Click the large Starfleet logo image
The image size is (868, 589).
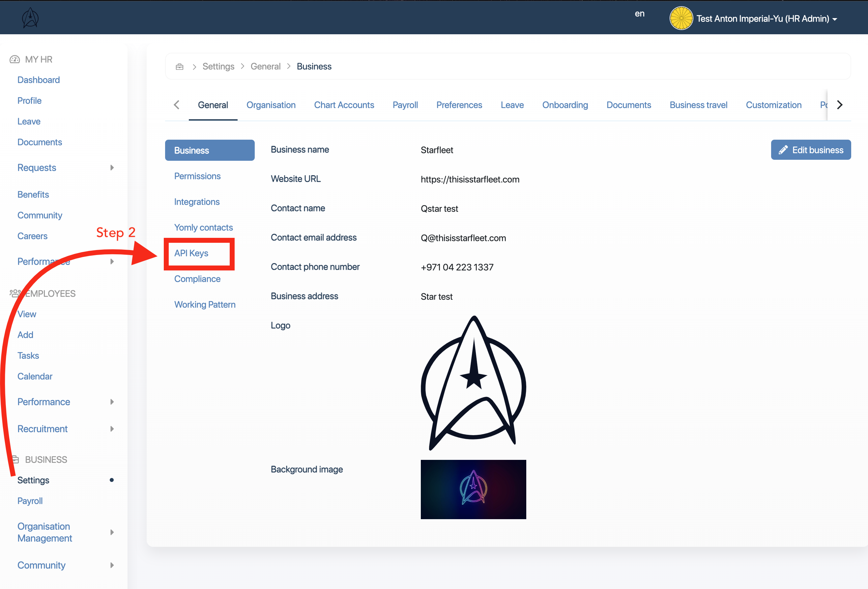tap(473, 382)
